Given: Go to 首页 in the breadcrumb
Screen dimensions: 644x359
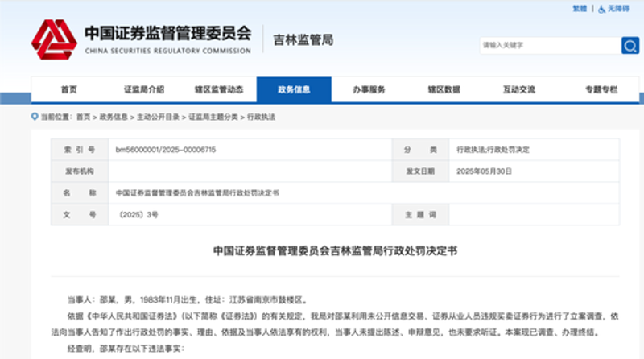Looking at the screenshot, I should click(x=84, y=117).
